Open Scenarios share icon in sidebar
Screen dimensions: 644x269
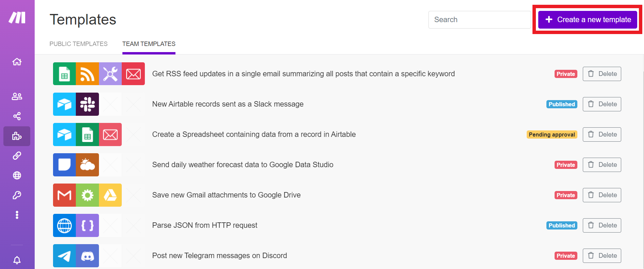click(17, 116)
